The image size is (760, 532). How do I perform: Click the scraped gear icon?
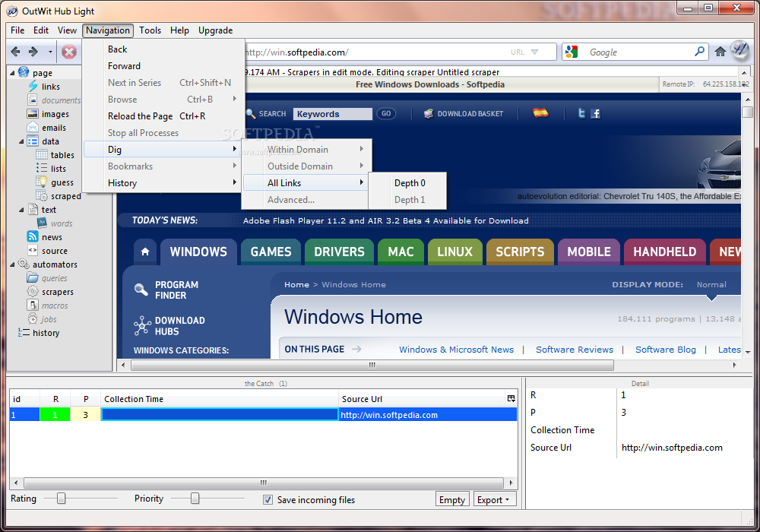tap(42, 196)
